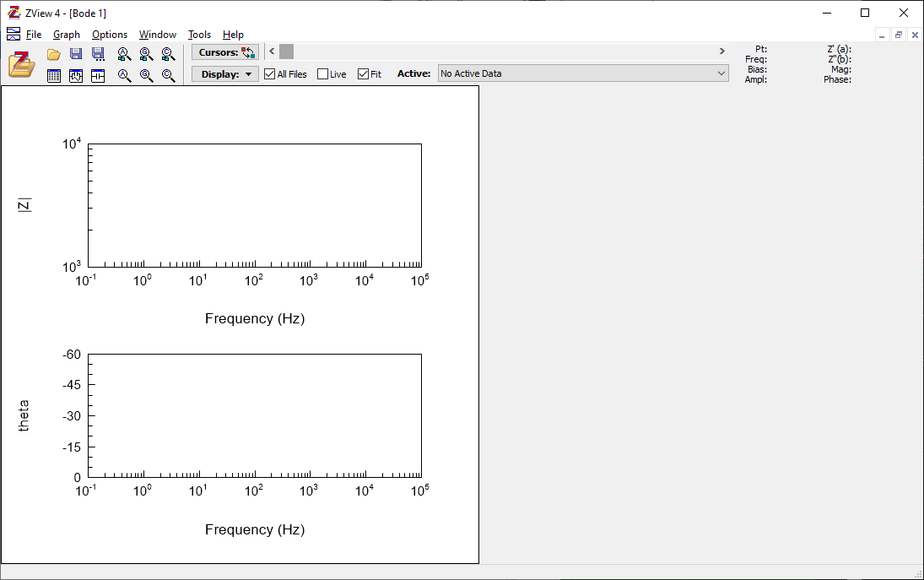Open the equivalent circuit capacitor icon
The height and width of the screenshot is (580, 924).
click(x=98, y=75)
